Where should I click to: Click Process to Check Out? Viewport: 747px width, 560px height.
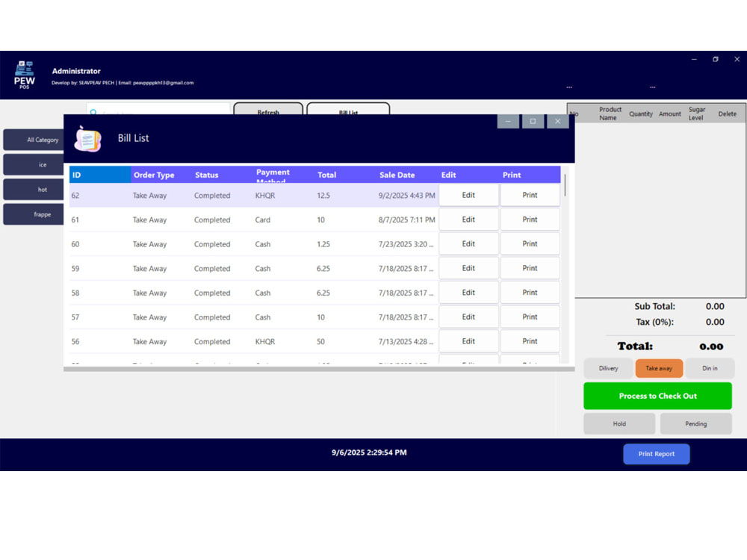[657, 396]
